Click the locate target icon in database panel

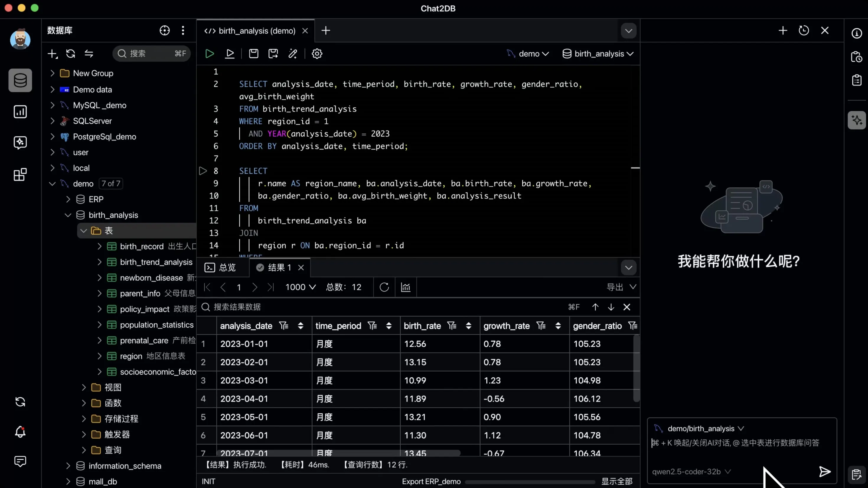click(164, 30)
